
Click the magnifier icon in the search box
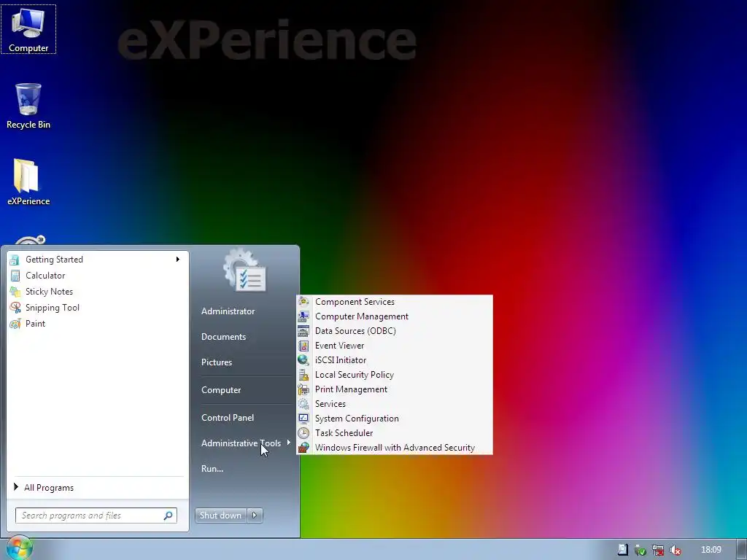(169, 516)
